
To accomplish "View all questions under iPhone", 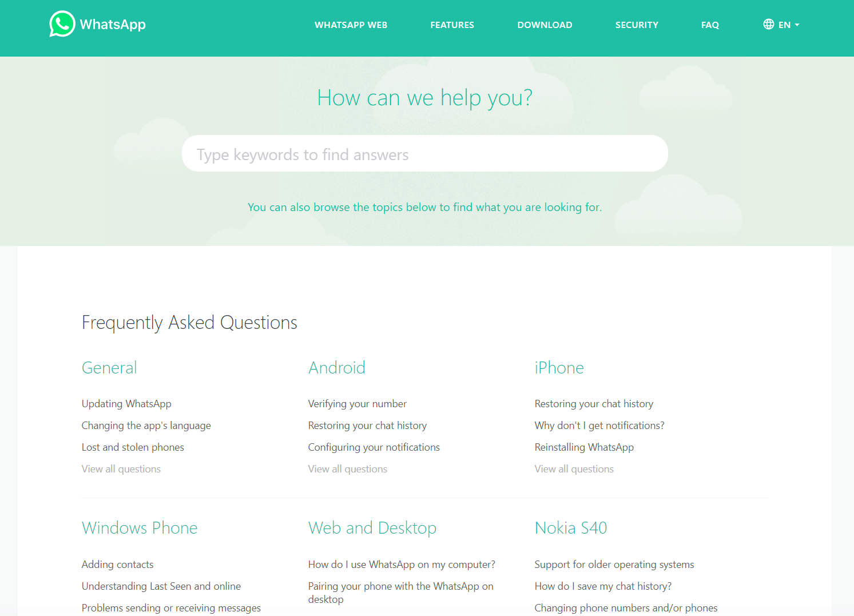I will tap(574, 469).
